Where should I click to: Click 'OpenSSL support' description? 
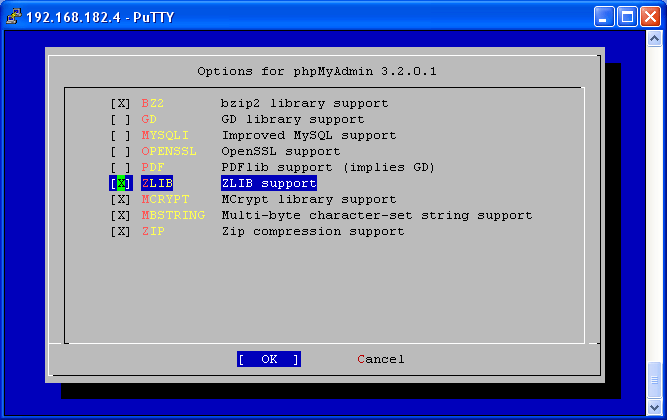(281, 151)
